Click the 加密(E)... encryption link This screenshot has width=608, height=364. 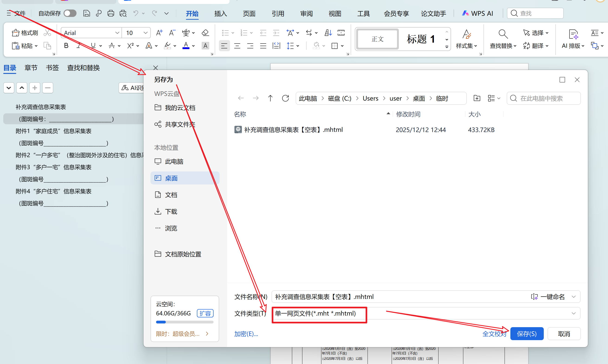[246, 334]
